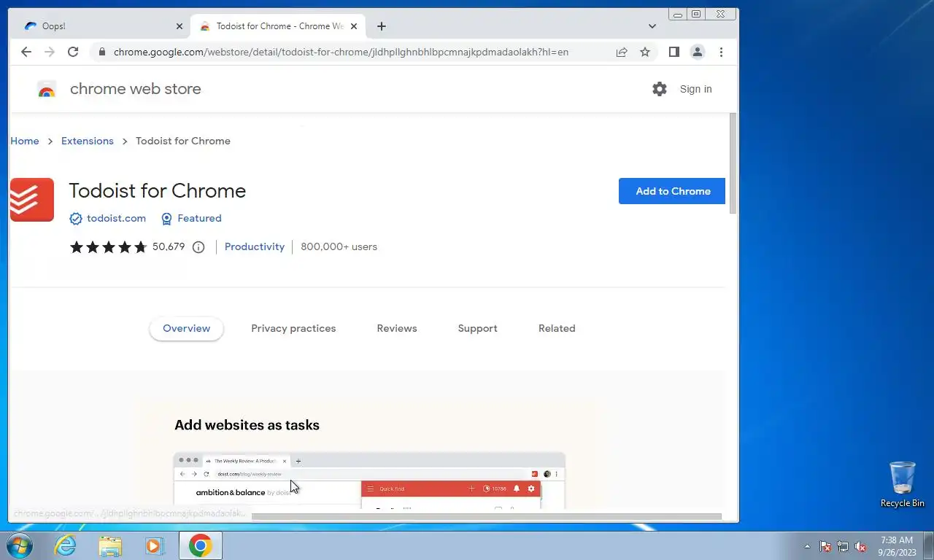Bookmark this page with the star icon

(645, 52)
